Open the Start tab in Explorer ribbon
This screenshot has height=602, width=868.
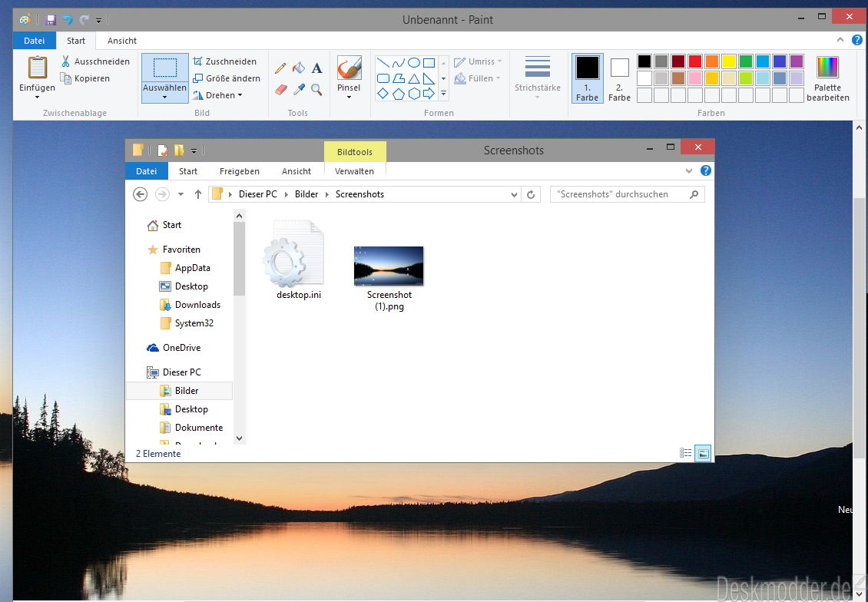point(188,171)
